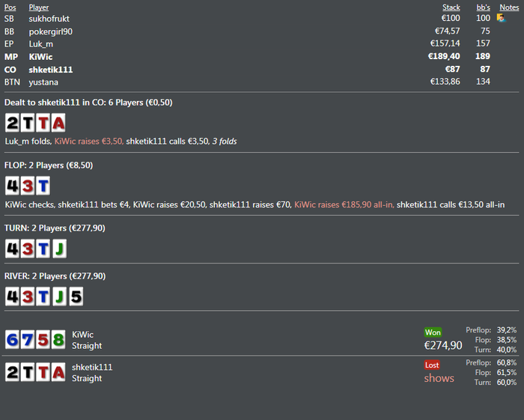
Task: Click the green J card on the turn
Action: tap(59, 249)
